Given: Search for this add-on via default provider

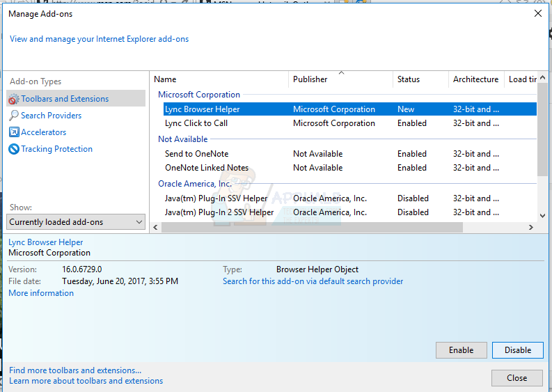Looking at the screenshot, I should point(313,281).
